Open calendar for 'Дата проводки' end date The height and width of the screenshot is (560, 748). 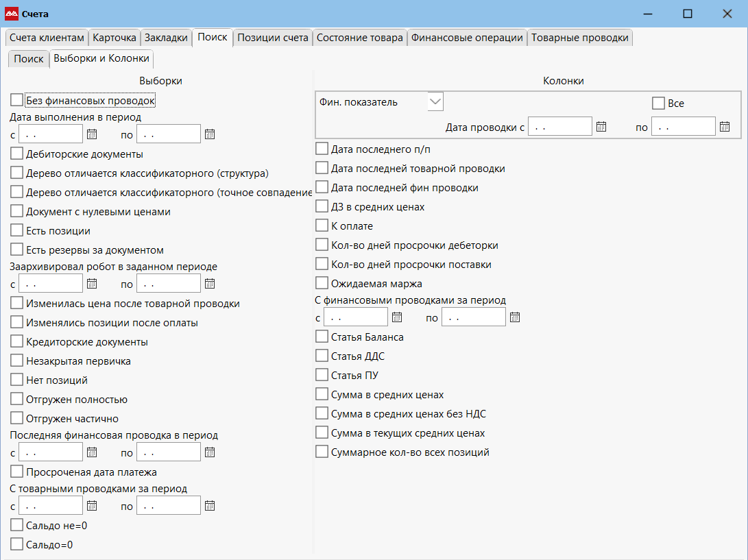(x=724, y=127)
